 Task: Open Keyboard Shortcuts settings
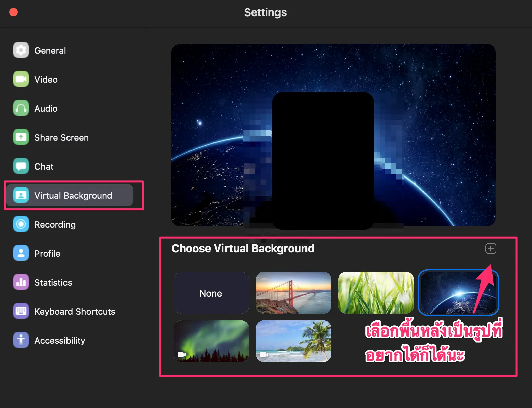[x=70, y=311]
